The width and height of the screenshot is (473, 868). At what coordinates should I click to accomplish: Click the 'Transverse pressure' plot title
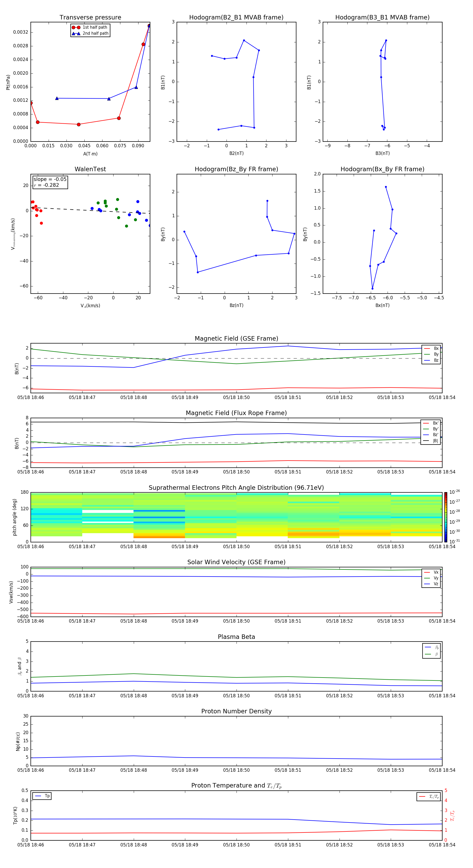coord(90,18)
